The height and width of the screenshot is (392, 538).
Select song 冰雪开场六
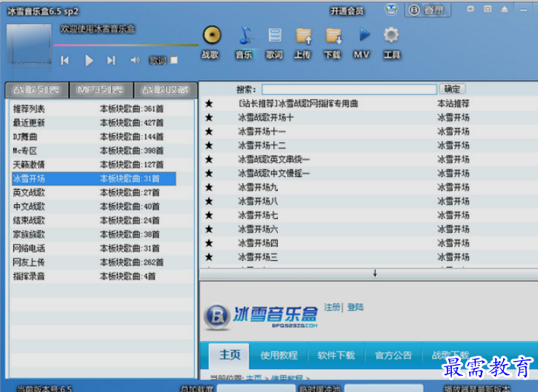(258, 229)
